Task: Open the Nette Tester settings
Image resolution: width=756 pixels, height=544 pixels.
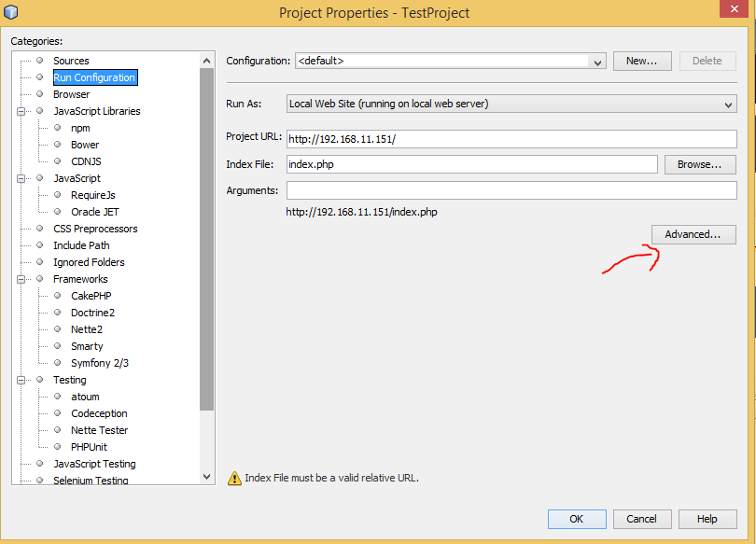Action: 99,430
